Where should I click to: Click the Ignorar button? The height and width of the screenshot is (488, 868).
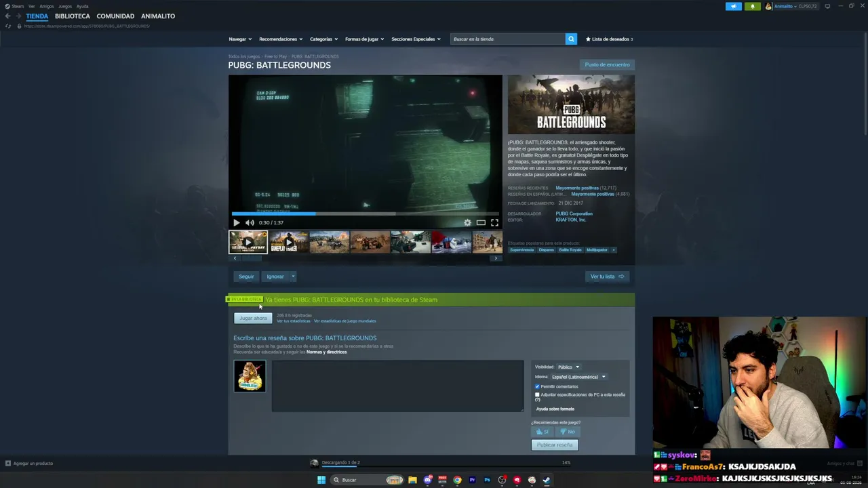click(x=275, y=277)
